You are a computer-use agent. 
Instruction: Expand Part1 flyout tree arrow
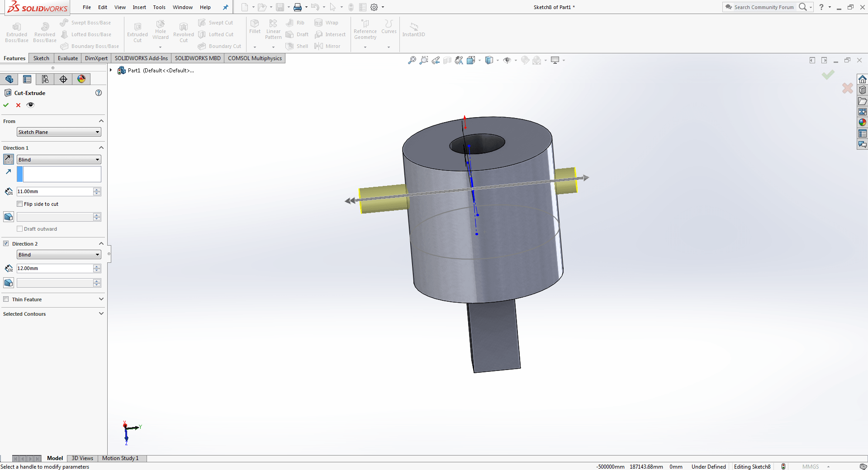click(x=111, y=70)
